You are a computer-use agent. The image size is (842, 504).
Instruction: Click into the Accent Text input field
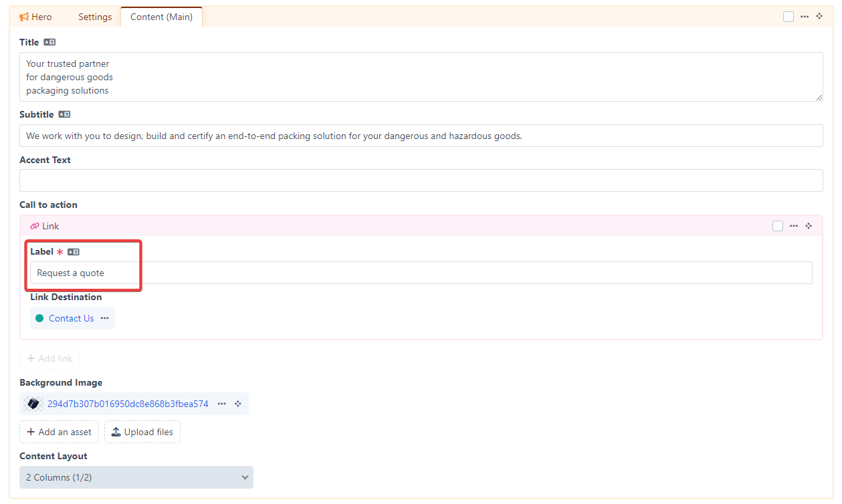click(x=421, y=180)
